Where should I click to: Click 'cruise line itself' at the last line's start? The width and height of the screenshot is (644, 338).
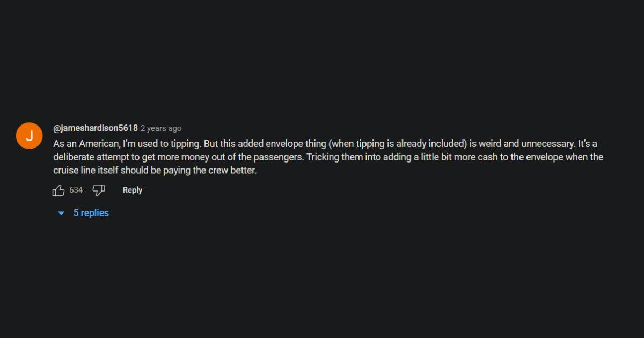point(85,170)
